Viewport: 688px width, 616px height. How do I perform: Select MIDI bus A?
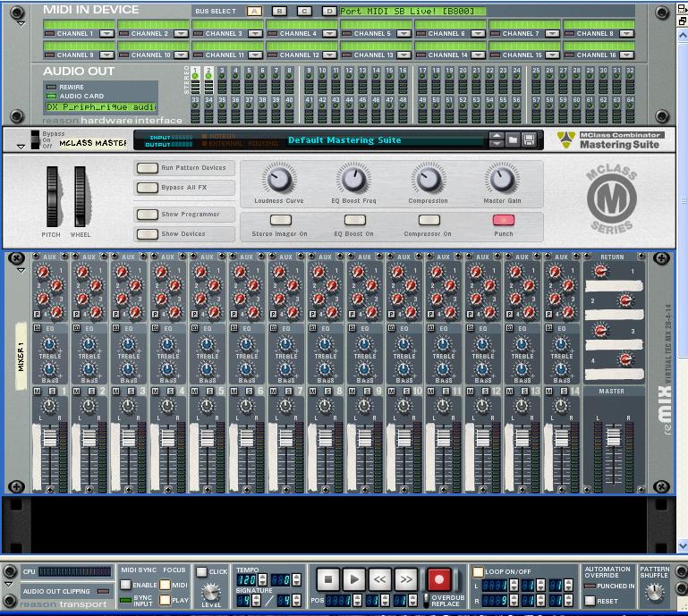pyautogui.click(x=254, y=12)
